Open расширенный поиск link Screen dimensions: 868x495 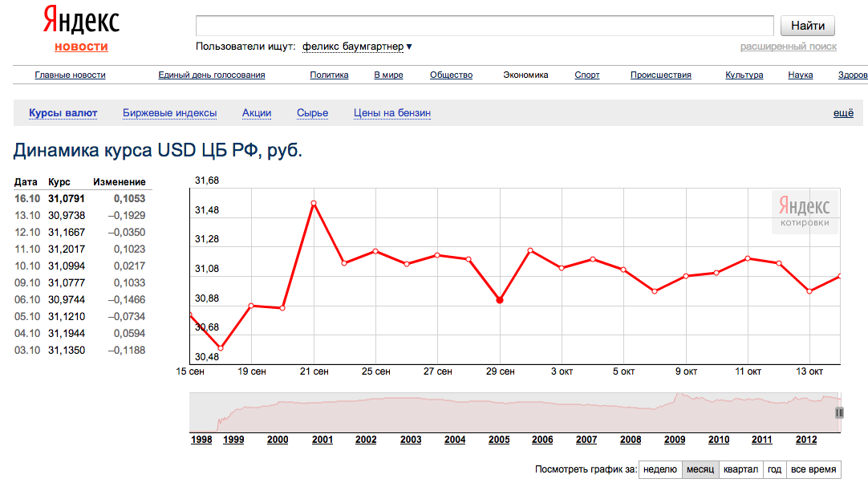click(x=788, y=47)
